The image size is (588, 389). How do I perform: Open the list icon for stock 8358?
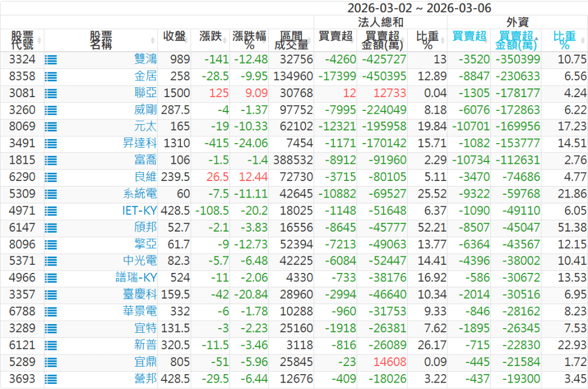pos(52,76)
